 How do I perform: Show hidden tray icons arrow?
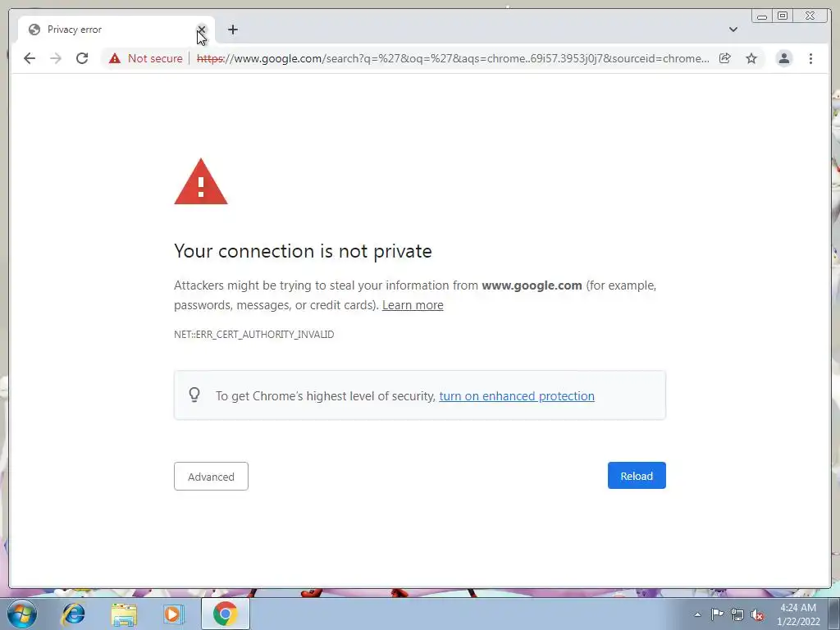click(x=697, y=614)
